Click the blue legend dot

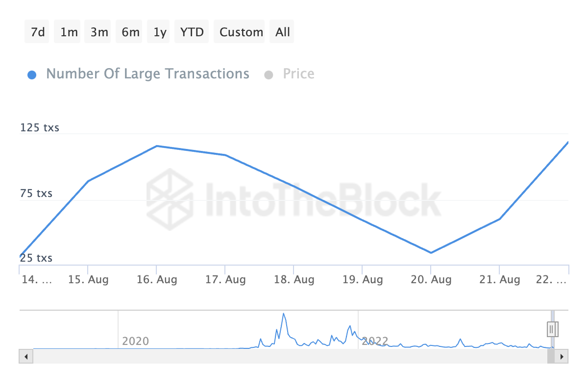coord(32,75)
